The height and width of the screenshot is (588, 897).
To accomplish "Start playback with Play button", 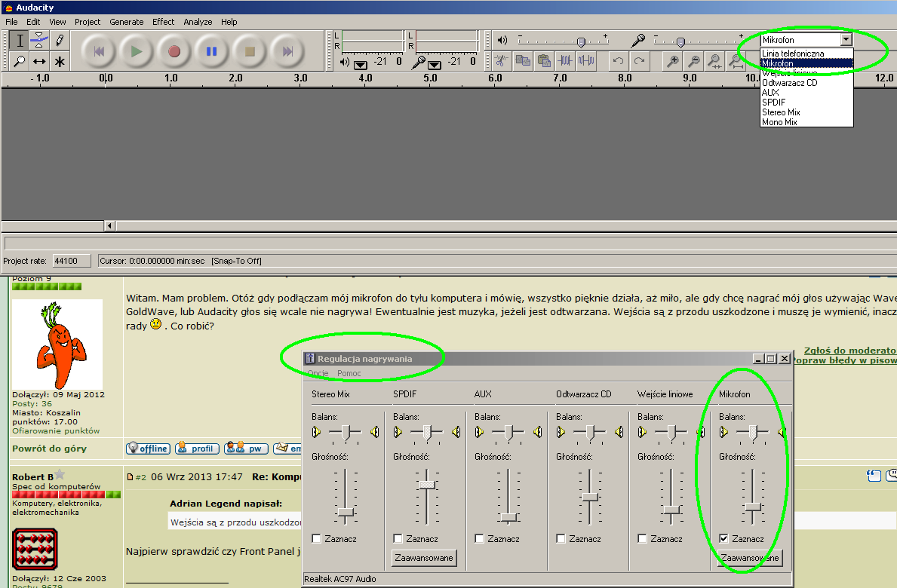I will (137, 51).
